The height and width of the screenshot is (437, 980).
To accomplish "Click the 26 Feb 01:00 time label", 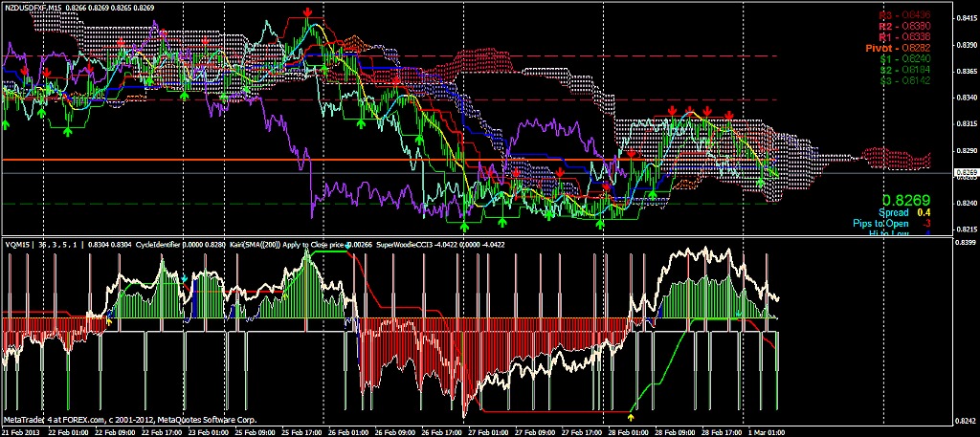I will [x=348, y=431].
